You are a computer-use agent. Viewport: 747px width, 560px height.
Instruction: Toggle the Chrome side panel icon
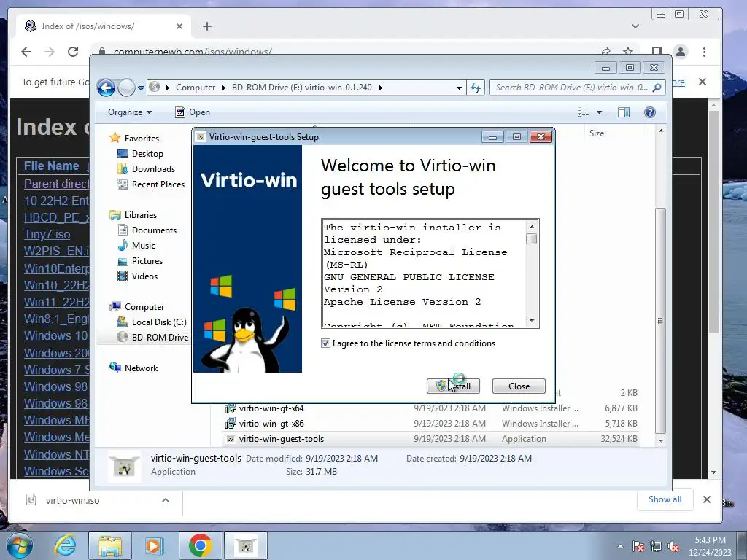[x=657, y=52]
